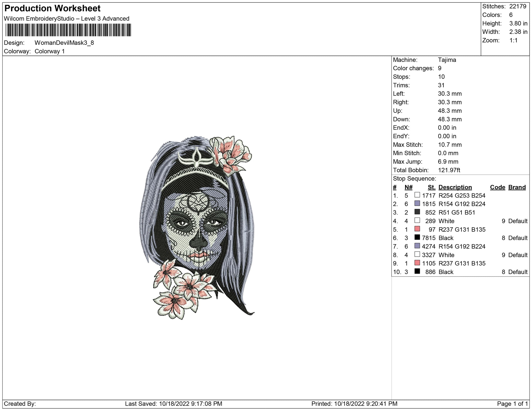
Task: Click the white swatch in stop 8
Action: click(x=417, y=254)
